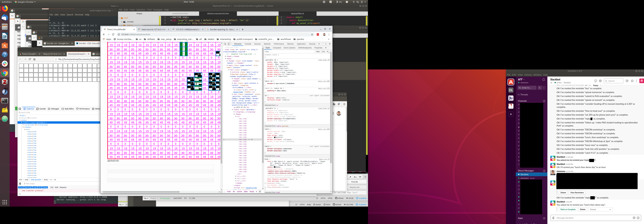This screenshot has width=644, height=224.
Task: Click the Slack gift What's New icon
Action: coord(642,81)
